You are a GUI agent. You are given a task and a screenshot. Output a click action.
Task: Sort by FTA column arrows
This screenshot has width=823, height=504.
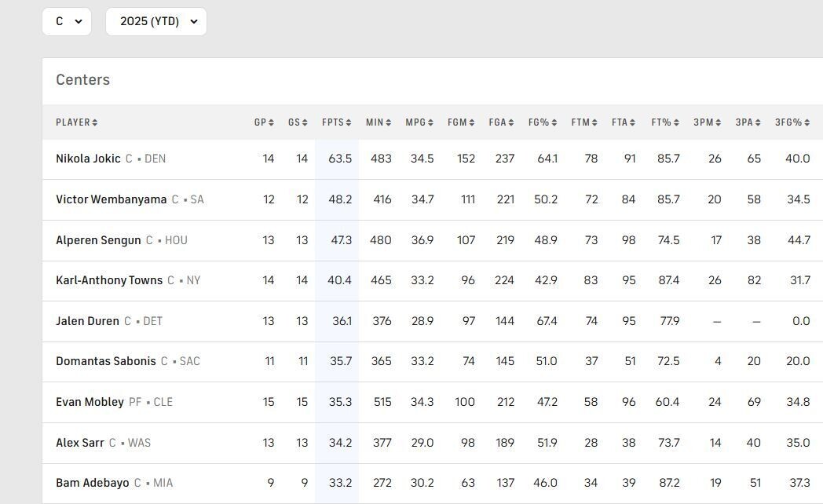632,122
